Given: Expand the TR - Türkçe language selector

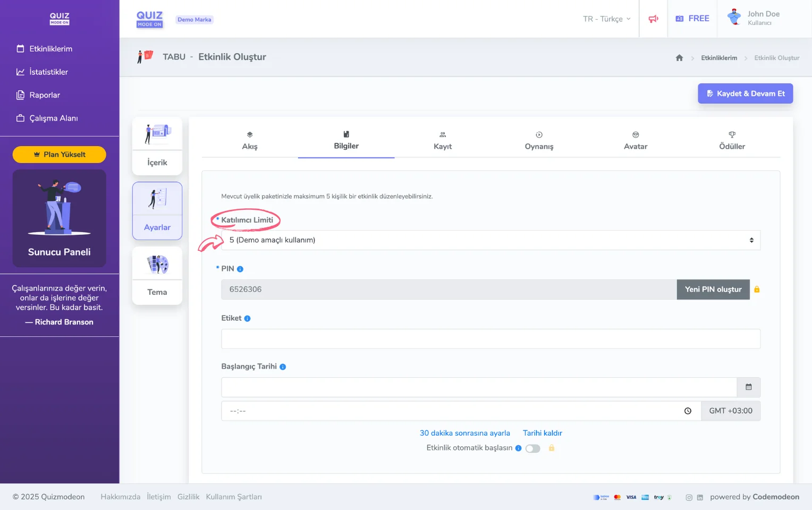Looking at the screenshot, I should [606, 19].
